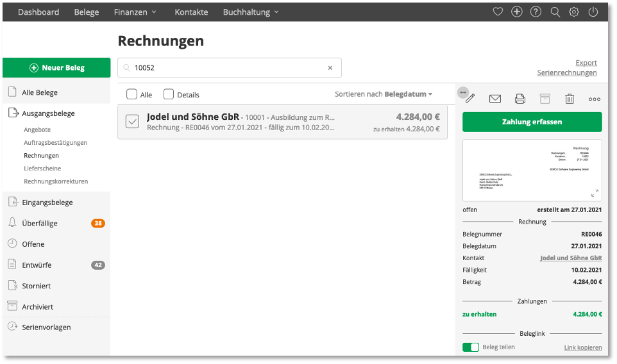
Task: Delete the invoice via the trash icon
Action: coord(570,99)
